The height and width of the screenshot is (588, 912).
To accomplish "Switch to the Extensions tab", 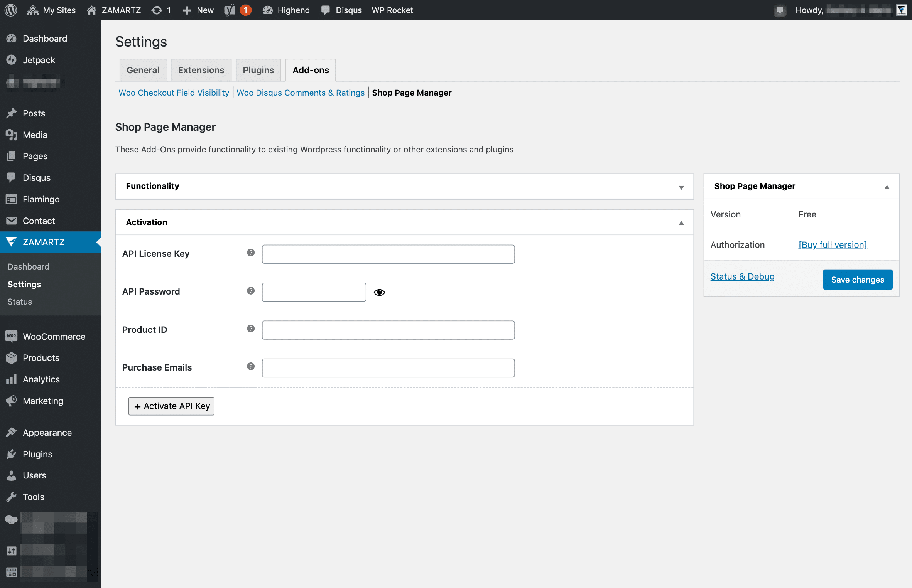I will point(201,70).
